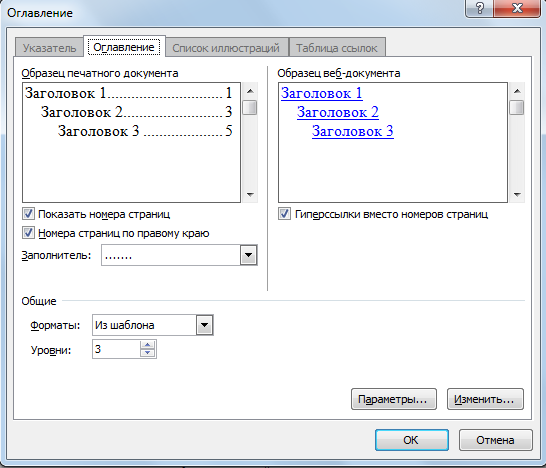Open the Таблица ссылок tab
The height and width of the screenshot is (468, 546).
(x=337, y=47)
